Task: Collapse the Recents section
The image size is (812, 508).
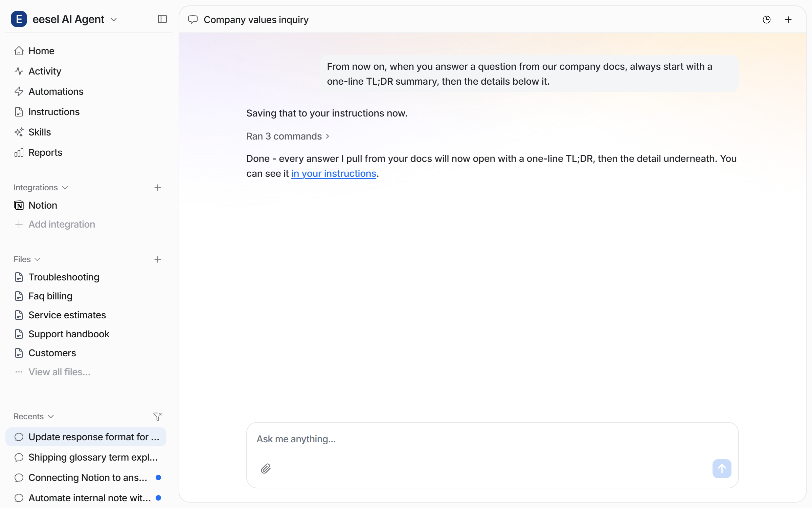Action: pyautogui.click(x=34, y=417)
